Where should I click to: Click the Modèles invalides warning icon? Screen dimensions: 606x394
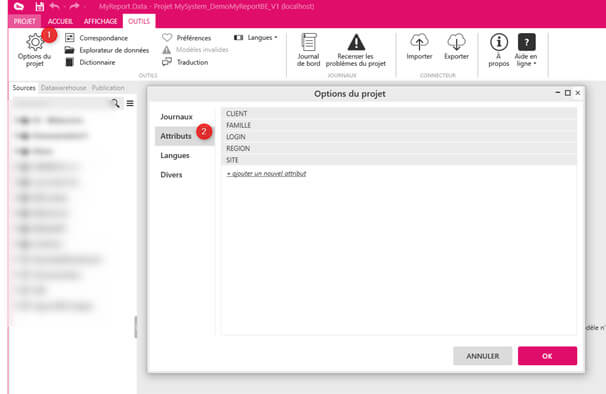click(x=167, y=50)
